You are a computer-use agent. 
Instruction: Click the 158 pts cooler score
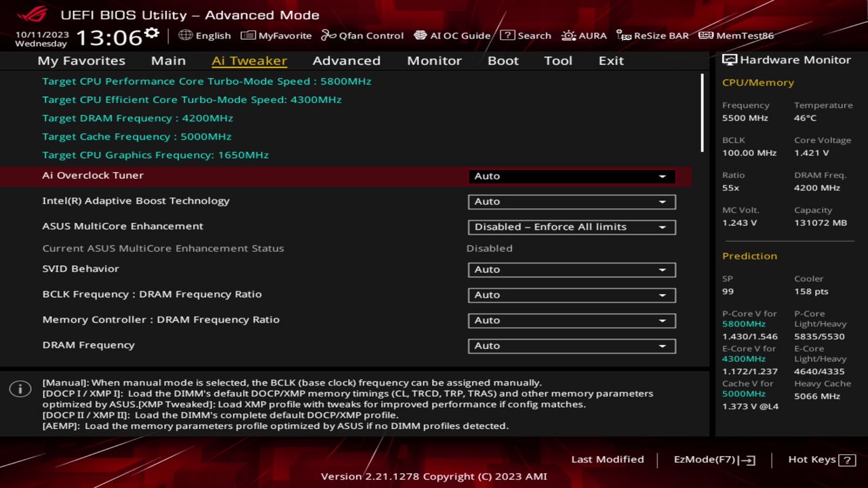pyautogui.click(x=811, y=291)
